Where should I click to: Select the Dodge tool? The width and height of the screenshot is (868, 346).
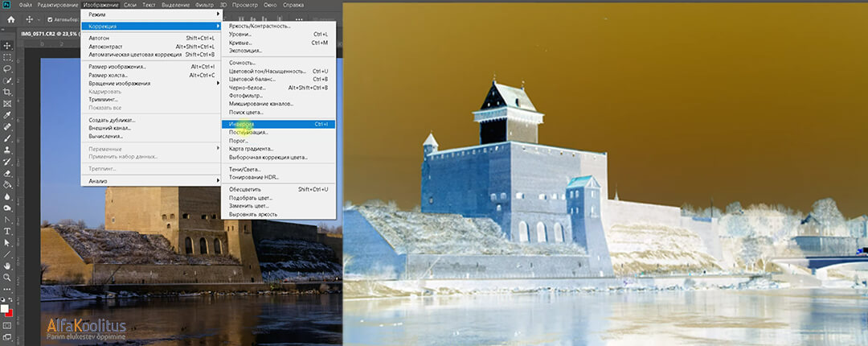[x=7, y=208]
